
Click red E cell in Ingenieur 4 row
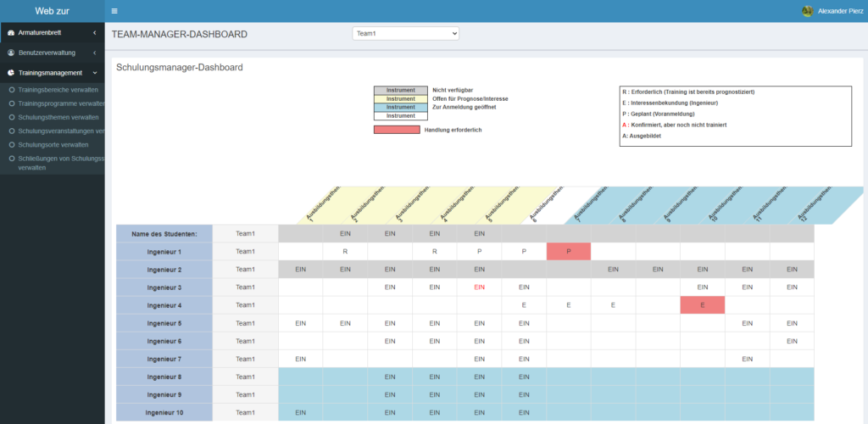[703, 305]
